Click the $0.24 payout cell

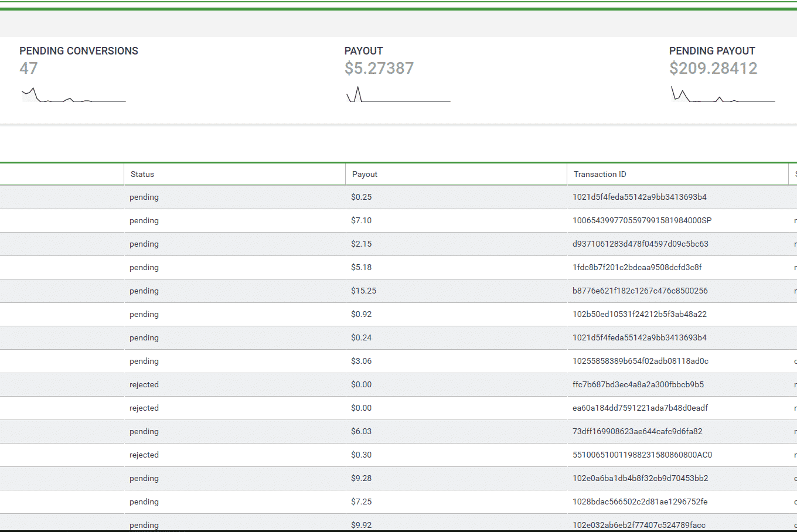(x=362, y=337)
